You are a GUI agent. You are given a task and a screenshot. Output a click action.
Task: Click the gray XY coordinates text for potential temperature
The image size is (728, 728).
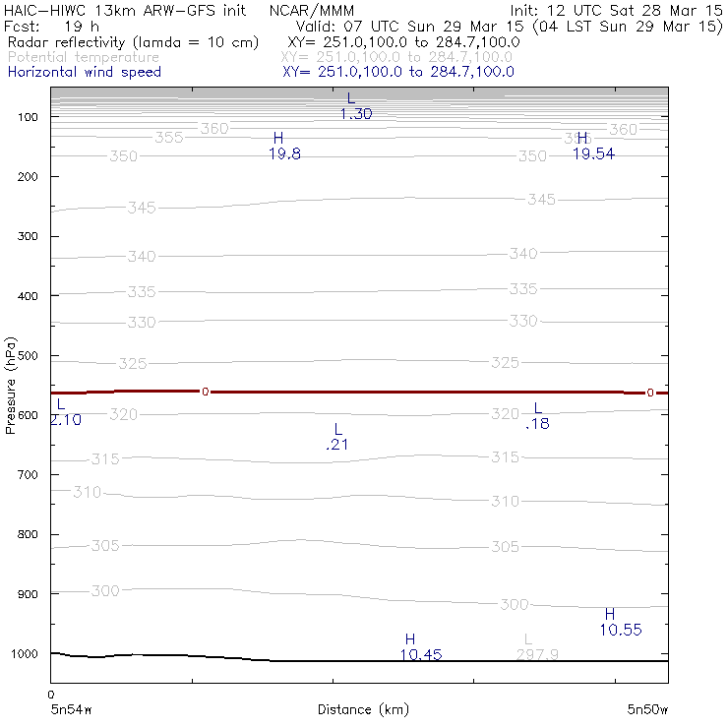tap(397, 57)
